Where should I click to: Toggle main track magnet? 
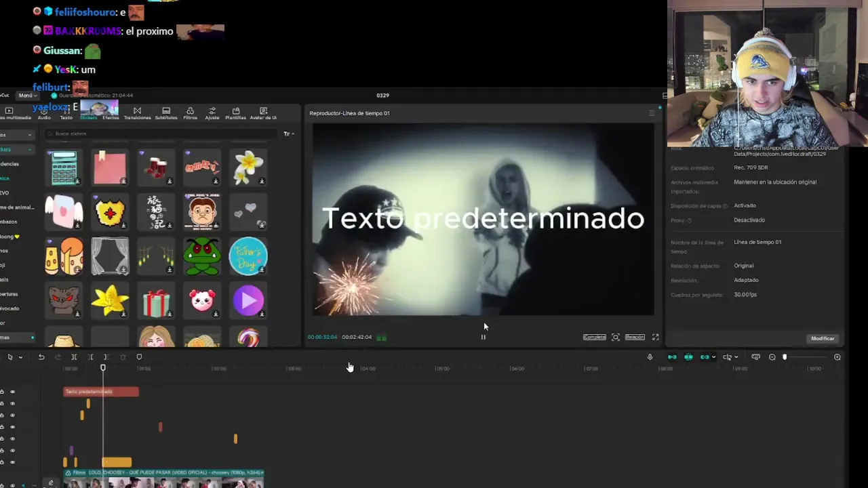click(672, 357)
